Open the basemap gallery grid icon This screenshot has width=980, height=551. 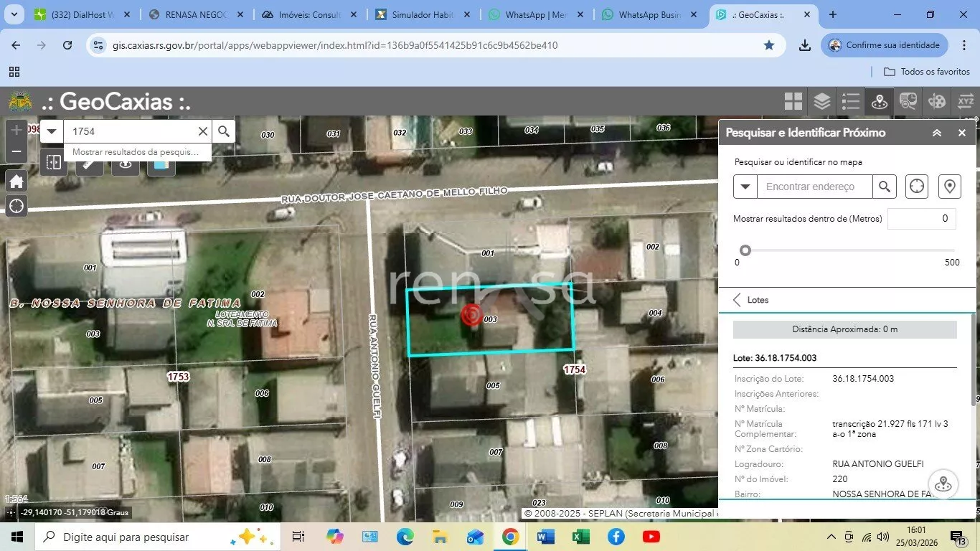tap(793, 102)
